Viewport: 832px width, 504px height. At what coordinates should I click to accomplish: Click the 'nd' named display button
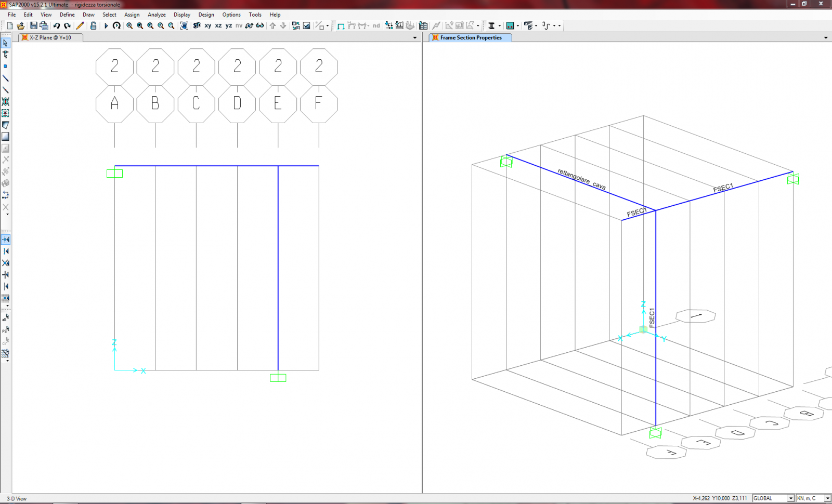[376, 25]
